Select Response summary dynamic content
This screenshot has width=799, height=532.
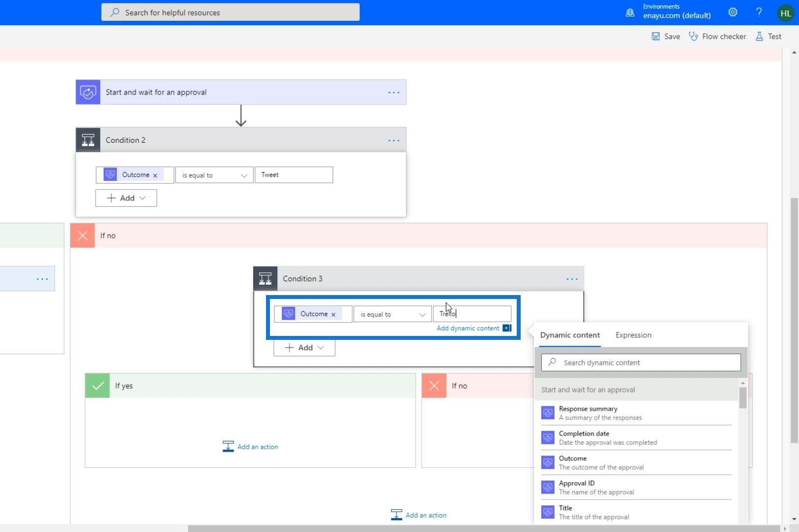636,413
